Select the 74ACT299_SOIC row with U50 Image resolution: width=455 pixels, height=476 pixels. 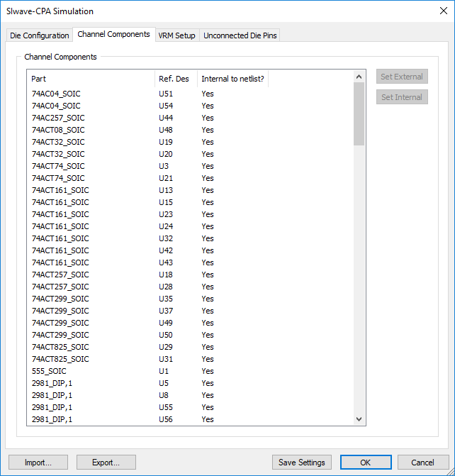click(x=190, y=335)
